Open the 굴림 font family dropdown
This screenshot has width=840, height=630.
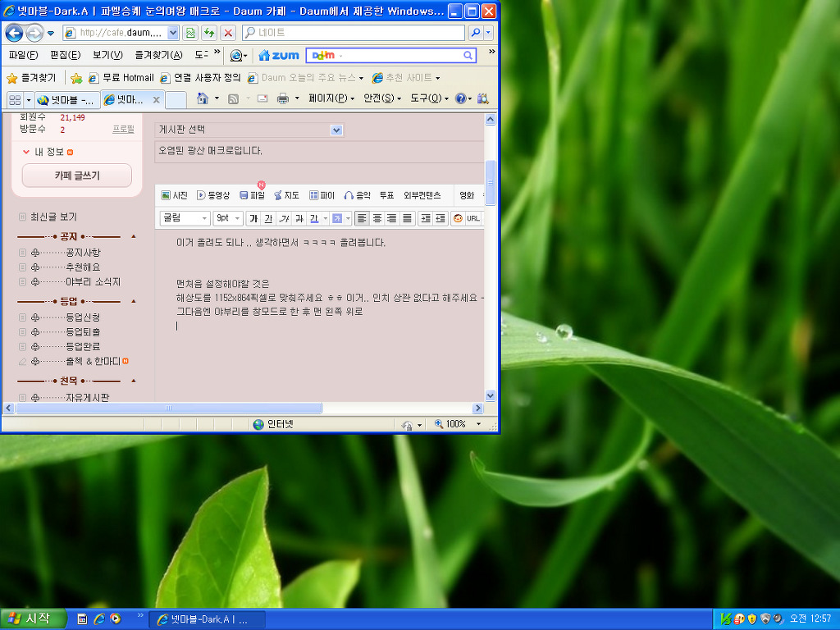[x=185, y=218]
